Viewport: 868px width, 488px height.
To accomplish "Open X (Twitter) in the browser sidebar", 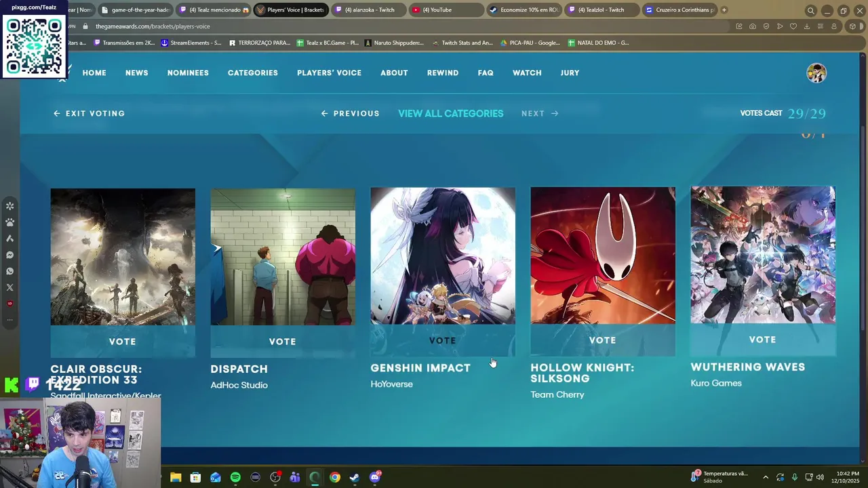I will pos(9,287).
